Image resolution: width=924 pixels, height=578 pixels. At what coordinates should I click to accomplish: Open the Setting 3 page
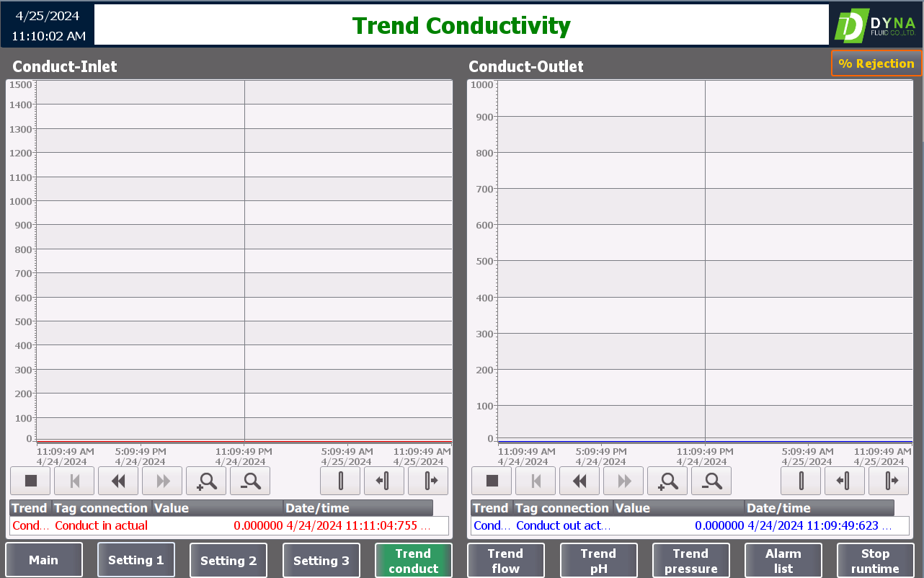(x=321, y=560)
